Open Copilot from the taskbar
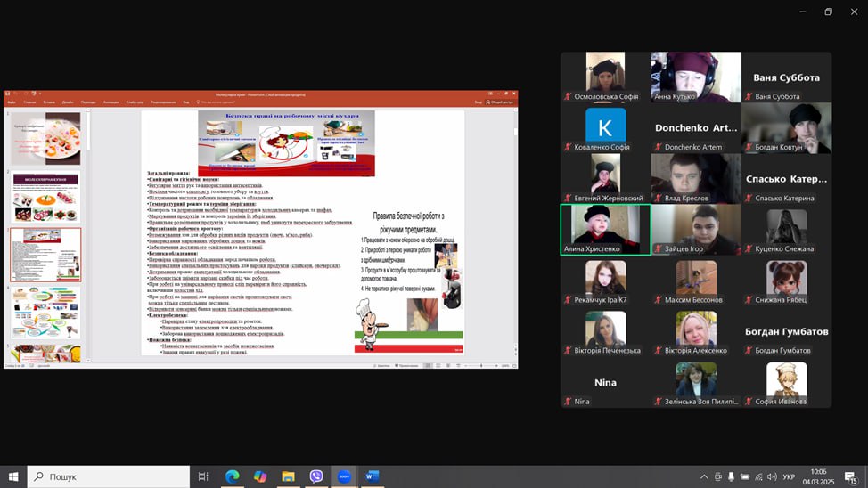The image size is (868, 488). (260, 476)
